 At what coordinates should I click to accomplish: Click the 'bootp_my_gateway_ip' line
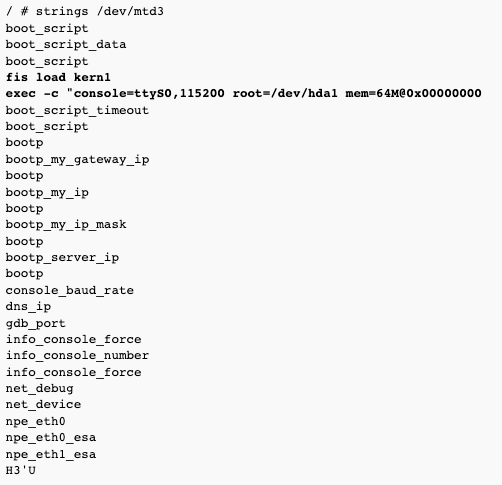77,159
